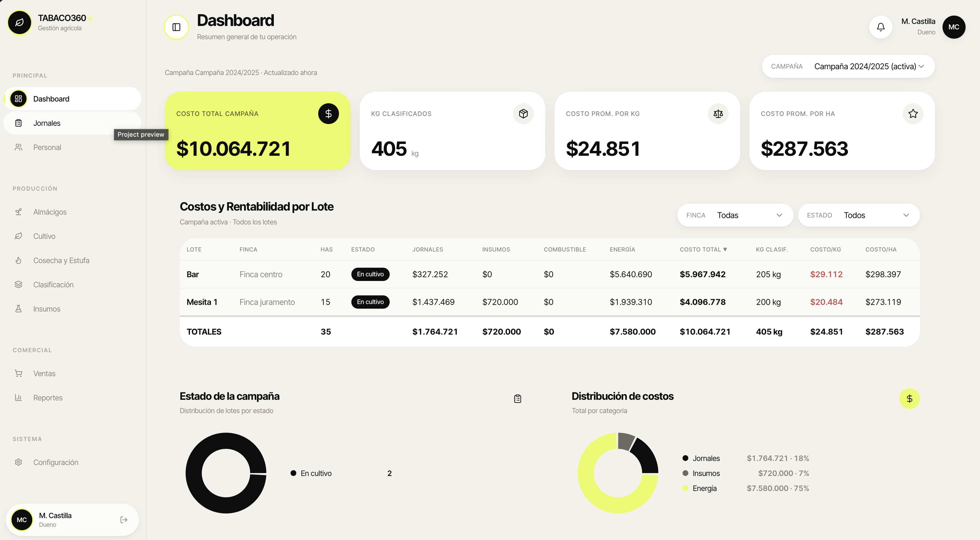Click the box icon on Kg Clasificados card
The height and width of the screenshot is (540, 980).
tap(523, 113)
